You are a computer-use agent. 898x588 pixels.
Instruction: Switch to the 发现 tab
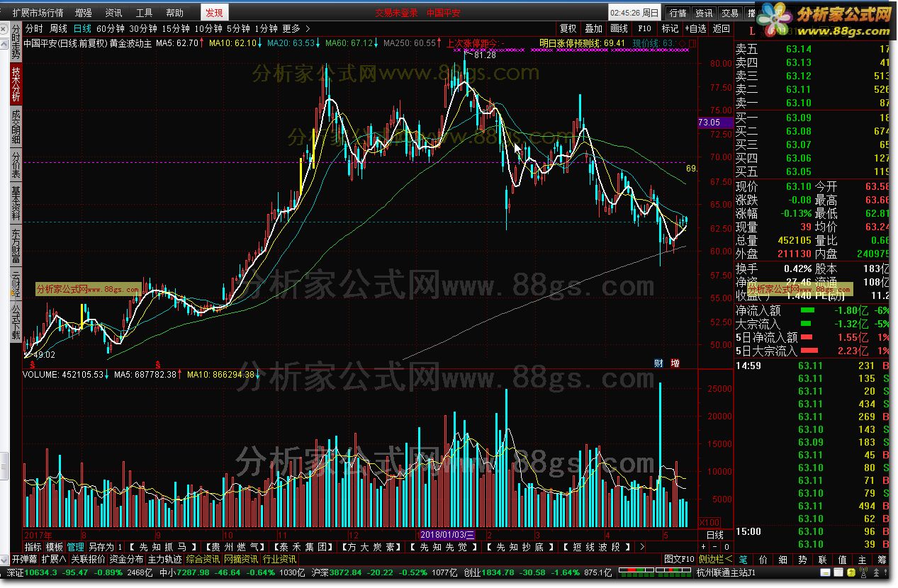point(214,13)
